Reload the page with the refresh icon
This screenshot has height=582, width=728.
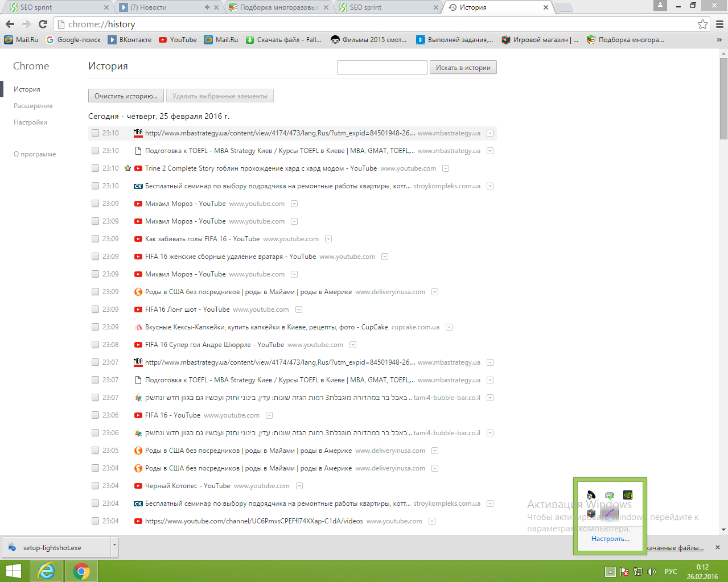(43, 24)
